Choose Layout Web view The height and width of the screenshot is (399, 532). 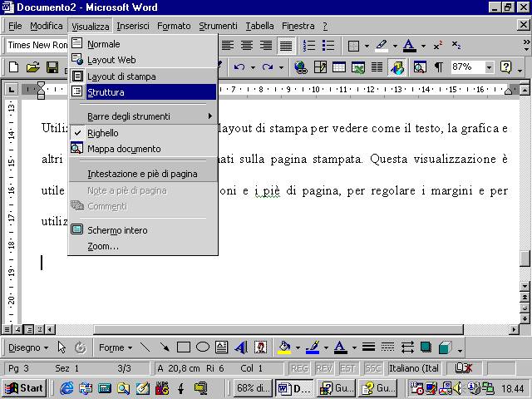(x=142, y=60)
